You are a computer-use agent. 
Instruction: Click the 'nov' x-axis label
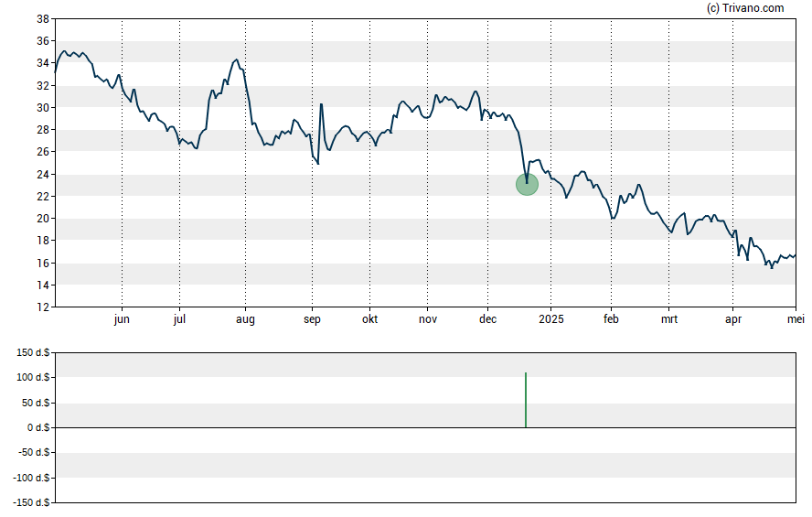click(428, 319)
